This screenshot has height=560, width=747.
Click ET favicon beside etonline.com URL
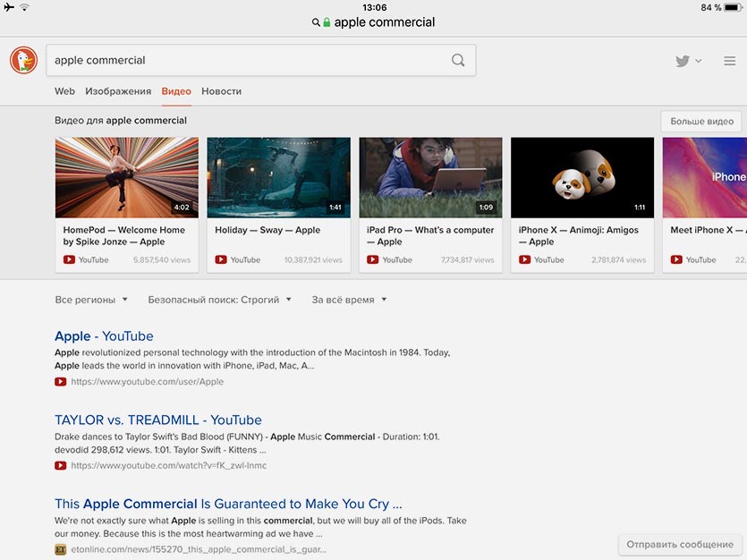[61, 549]
